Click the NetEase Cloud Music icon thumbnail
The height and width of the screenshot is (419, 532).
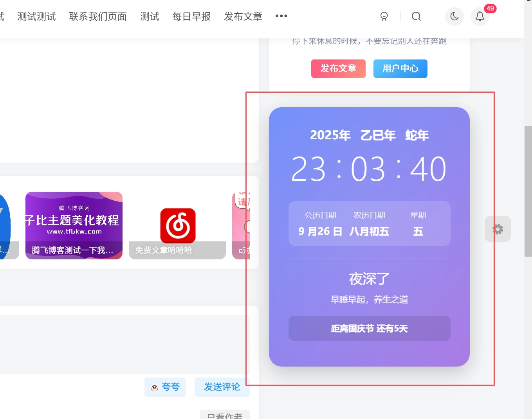(177, 225)
